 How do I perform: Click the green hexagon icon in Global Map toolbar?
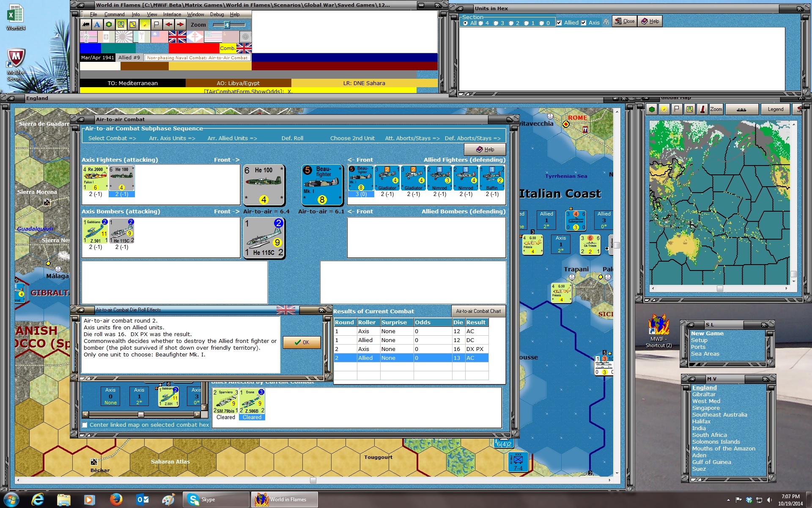652,109
